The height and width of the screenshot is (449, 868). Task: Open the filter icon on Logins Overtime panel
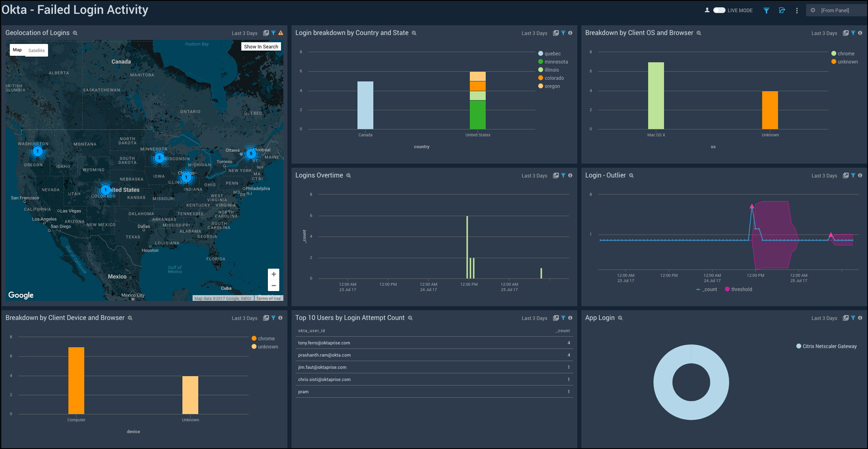click(563, 175)
